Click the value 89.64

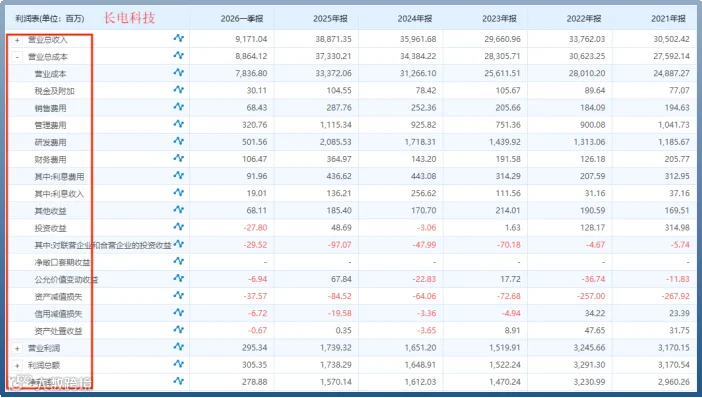[595, 90]
